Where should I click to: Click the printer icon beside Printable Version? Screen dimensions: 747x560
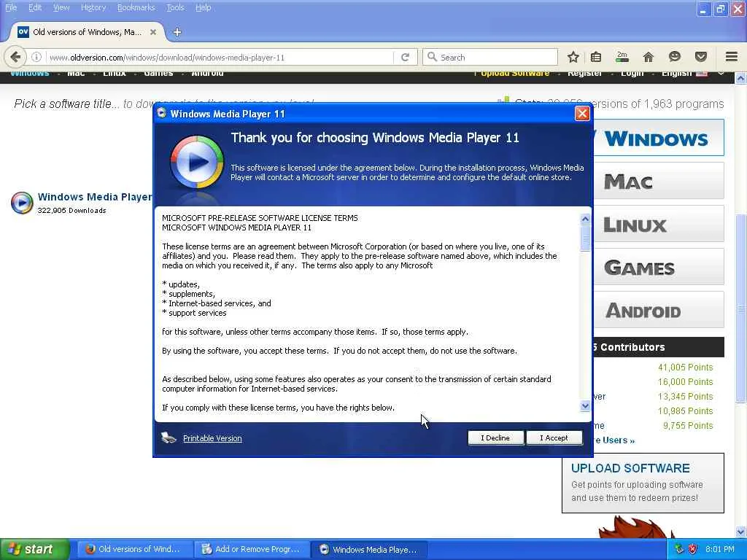pyautogui.click(x=169, y=437)
